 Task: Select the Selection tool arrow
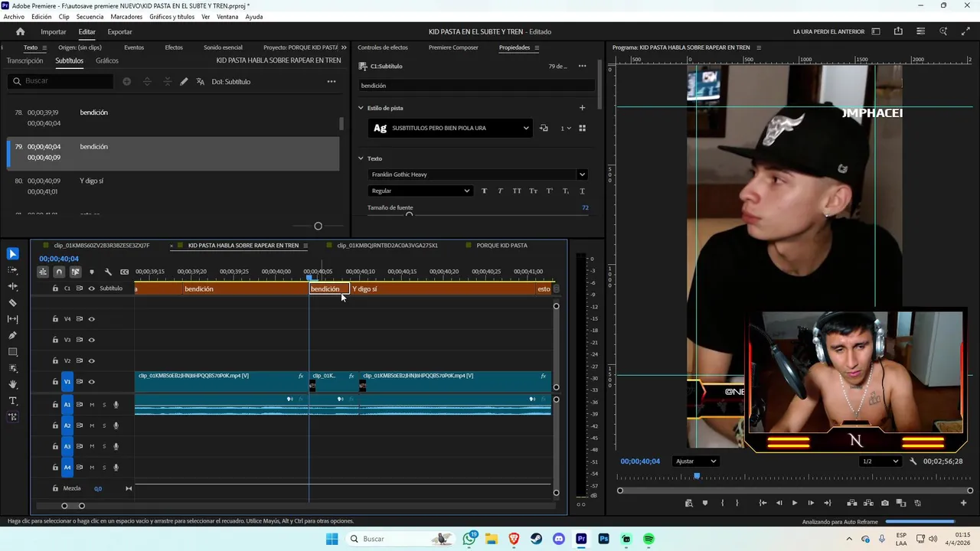pyautogui.click(x=12, y=254)
